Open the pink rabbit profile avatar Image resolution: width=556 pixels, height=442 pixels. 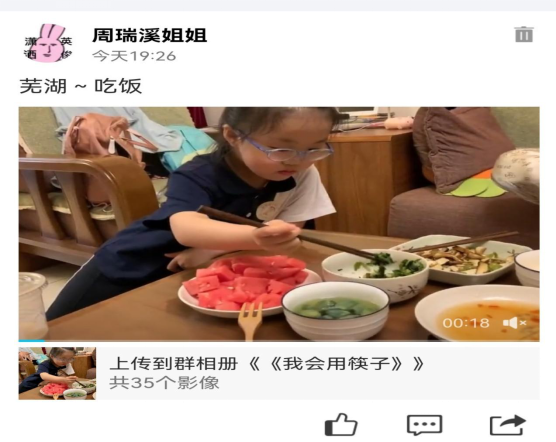(x=48, y=43)
